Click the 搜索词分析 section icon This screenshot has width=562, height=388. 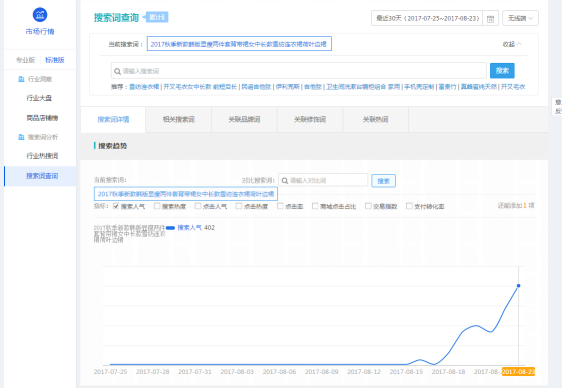click(x=21, y=137)
